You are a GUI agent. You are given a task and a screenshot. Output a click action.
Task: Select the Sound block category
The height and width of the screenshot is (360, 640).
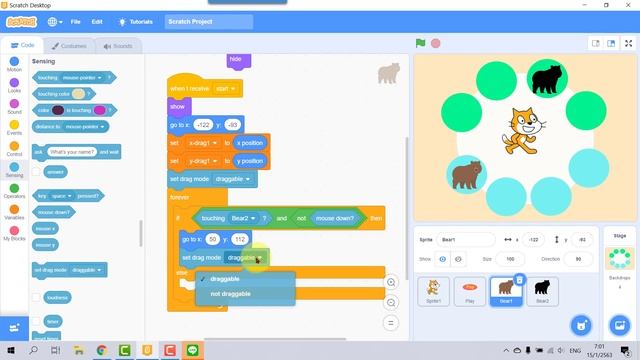coord(14,107)
